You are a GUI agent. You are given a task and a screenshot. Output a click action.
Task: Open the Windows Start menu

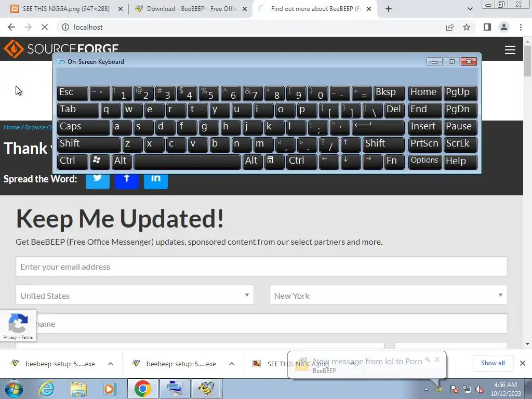click(x=14, y=389)
